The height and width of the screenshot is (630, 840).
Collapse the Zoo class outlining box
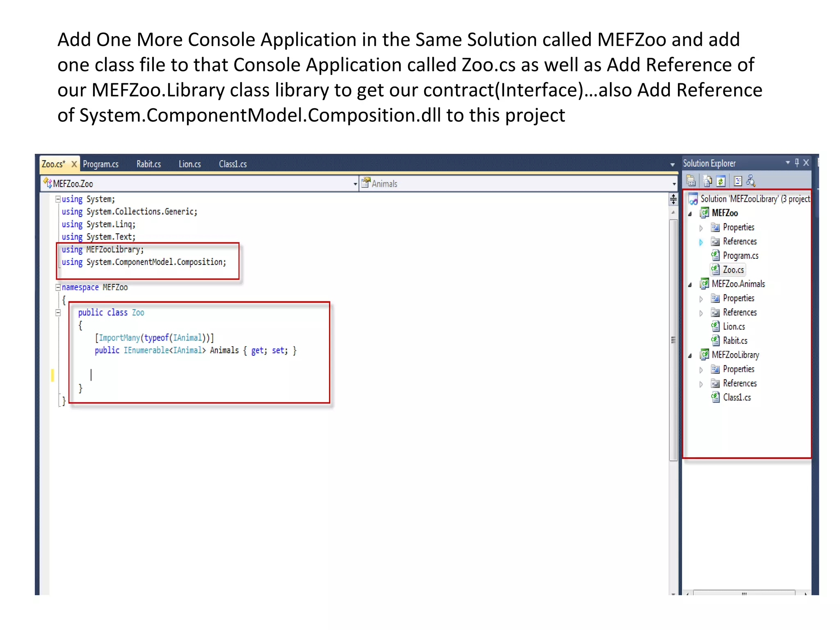click(x=58, y=313)
